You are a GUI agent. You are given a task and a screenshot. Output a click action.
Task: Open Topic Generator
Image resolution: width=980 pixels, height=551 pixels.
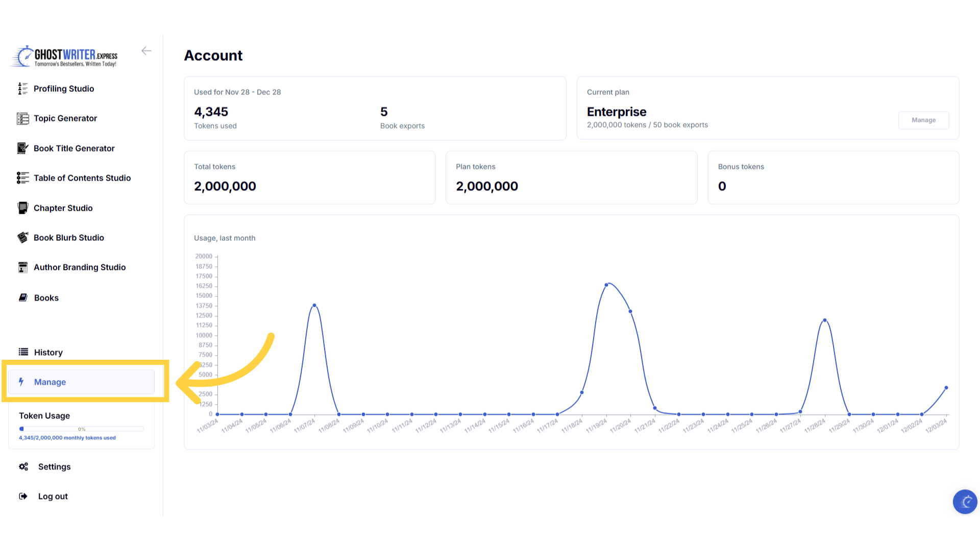65,118
